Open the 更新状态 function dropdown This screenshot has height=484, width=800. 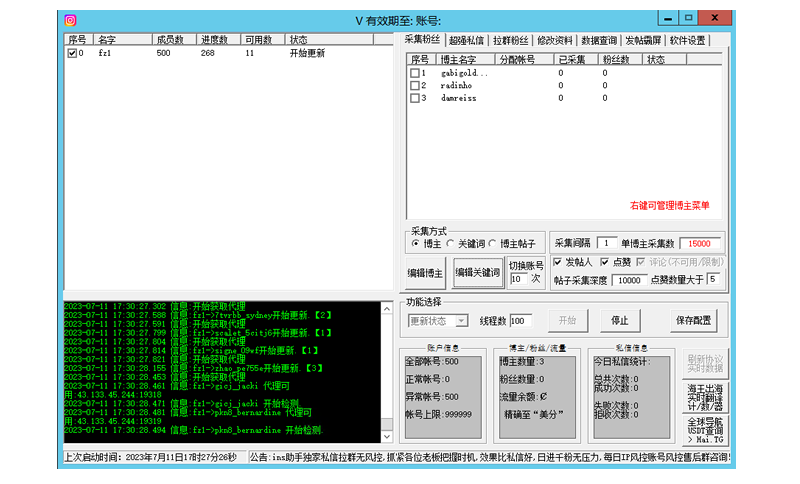461,321
